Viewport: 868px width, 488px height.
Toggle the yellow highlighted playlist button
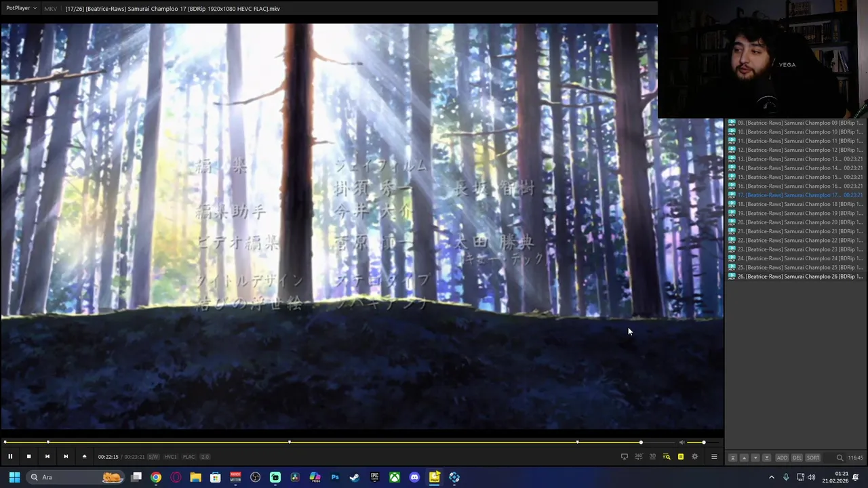tap(681, 457)
